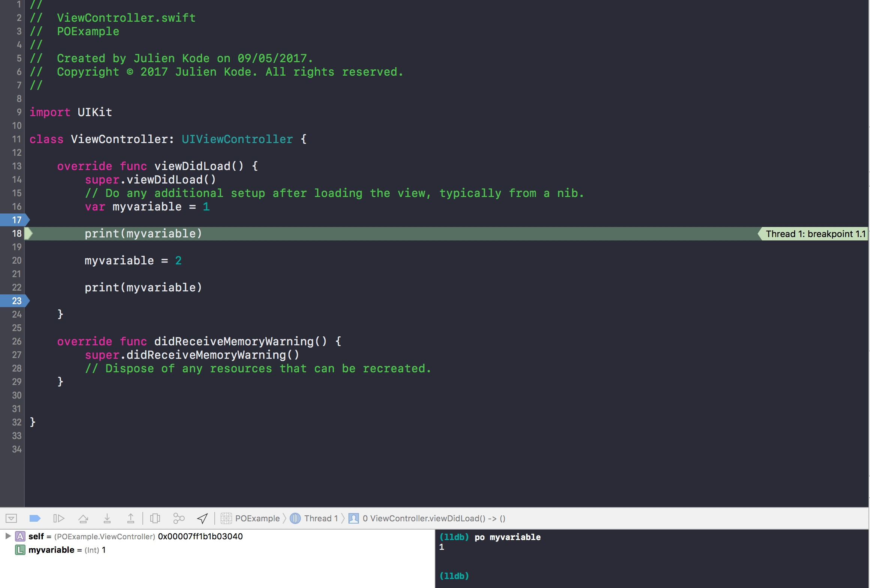Click 'var myvariable = 1' on line 16
The image size is (870, 588).
[x=147, y=206]
